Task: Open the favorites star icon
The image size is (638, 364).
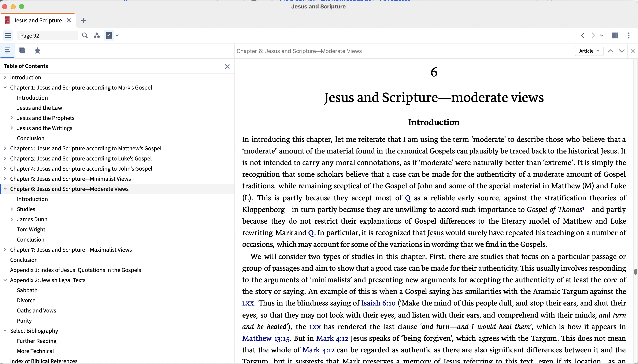Action: click(x=38, y=51)
